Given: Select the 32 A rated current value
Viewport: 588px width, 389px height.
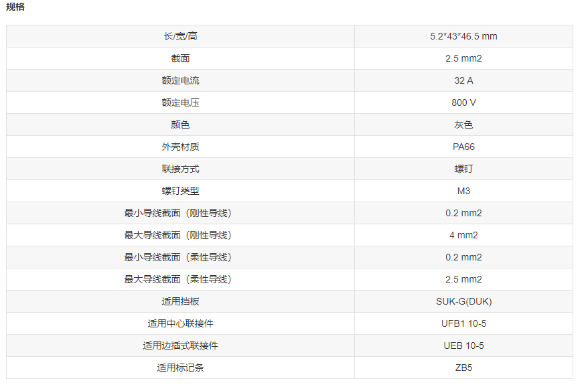Looking at the screenshot, I should point(463,80).
